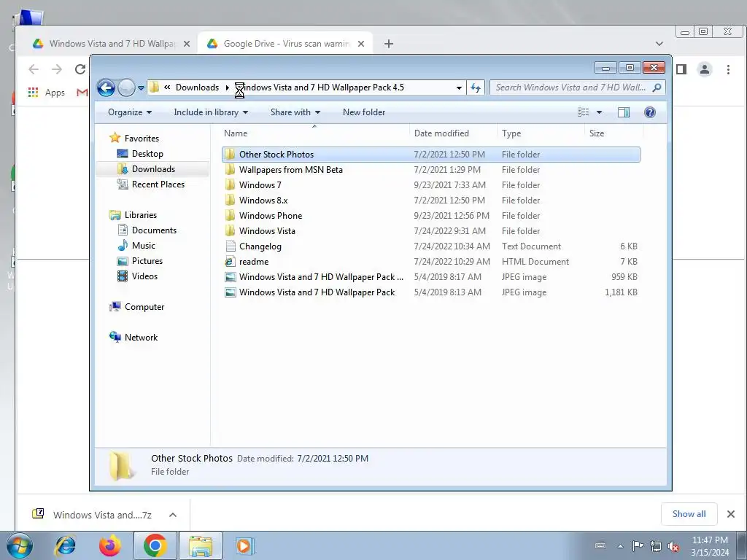The image size is (747, 560).
Task: Select Favorites in the navigation pane
Action: (x=142, y=138)
